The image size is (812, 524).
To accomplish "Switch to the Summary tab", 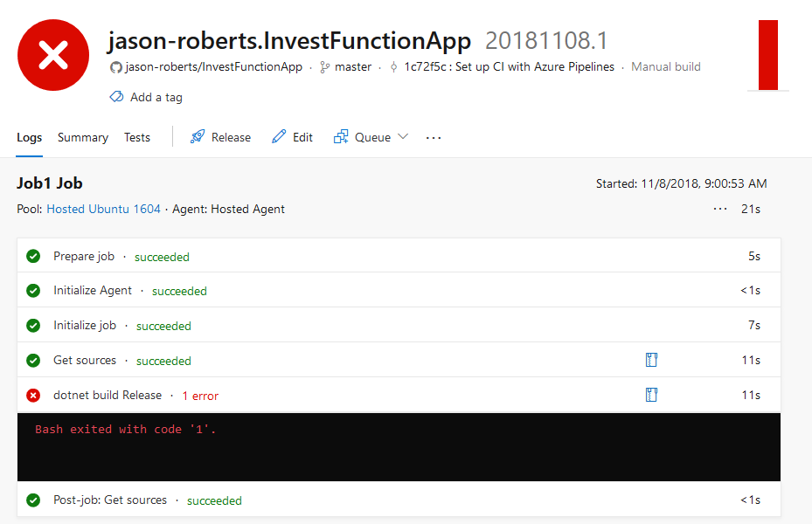I will (82, 137).
